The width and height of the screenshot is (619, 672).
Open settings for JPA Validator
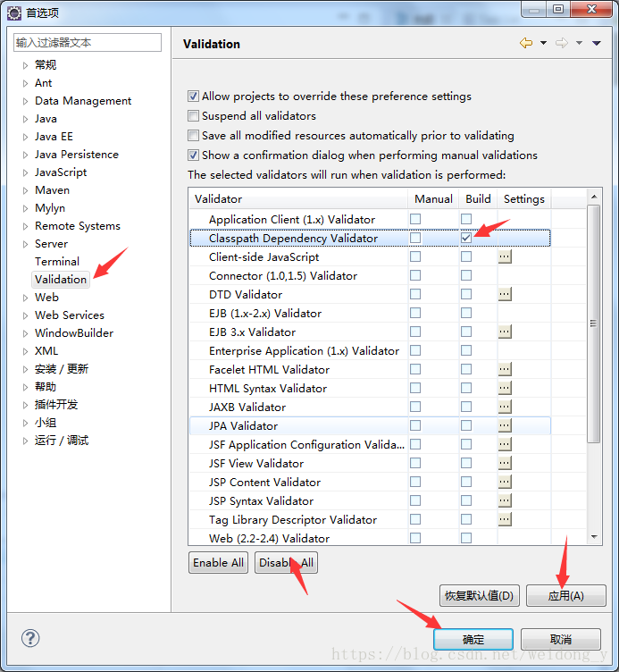point(505,425)
